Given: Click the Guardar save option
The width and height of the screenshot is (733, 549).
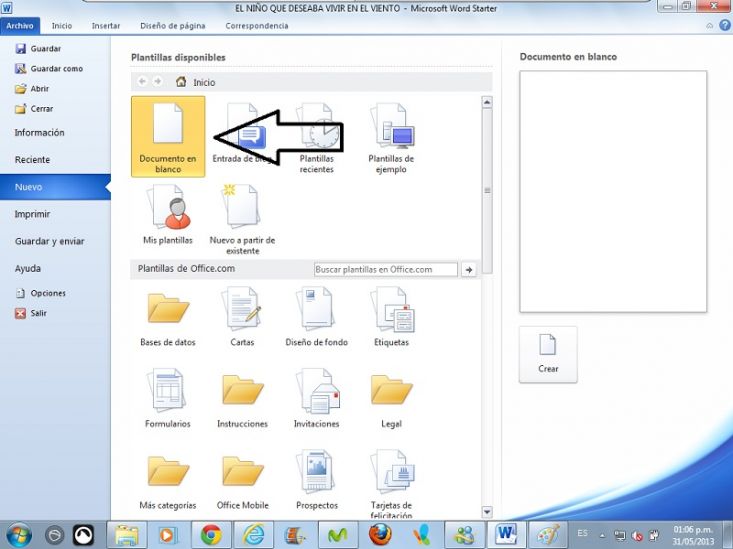Looking at the screenshot, I should click(x=38, y=49).
